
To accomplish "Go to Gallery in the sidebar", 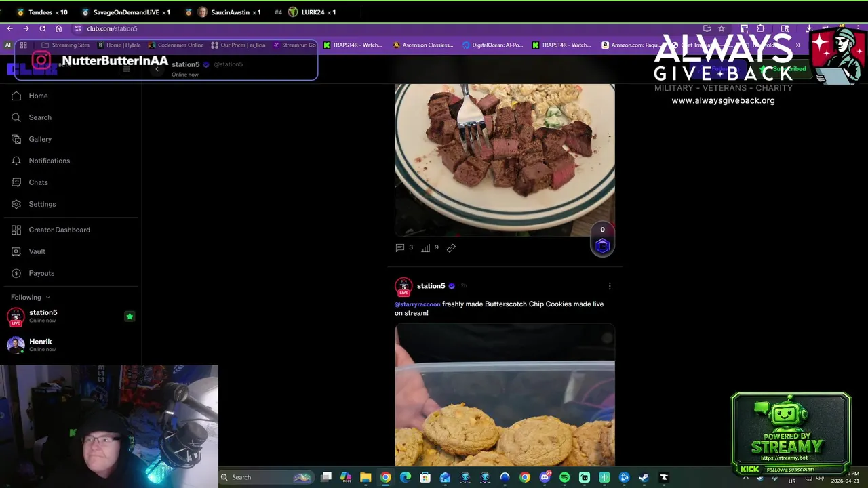I will [31, 139].
